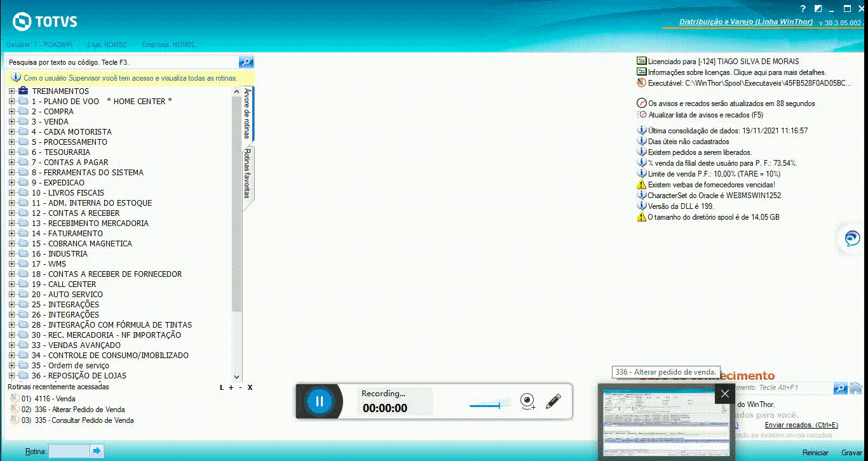
Task: Click the routine search text field
Action: pyautogui.click(x=122, y=62)
